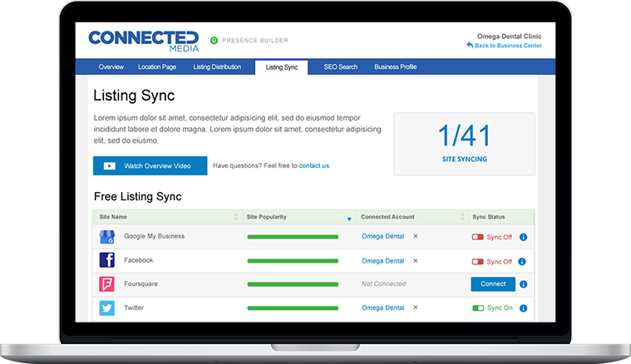The image size is (631, 364).
Task: Click the 1/41 Site Syncing counter box
Action: (x=465, y=144)
